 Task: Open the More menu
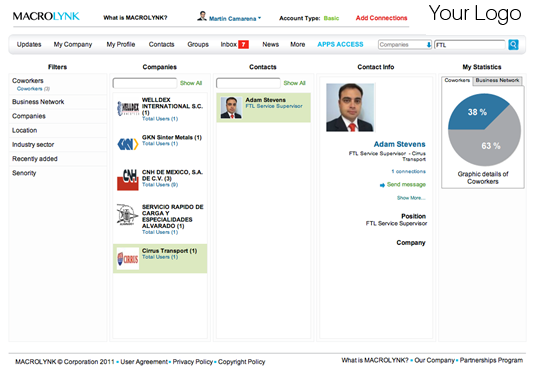[298, 45]
